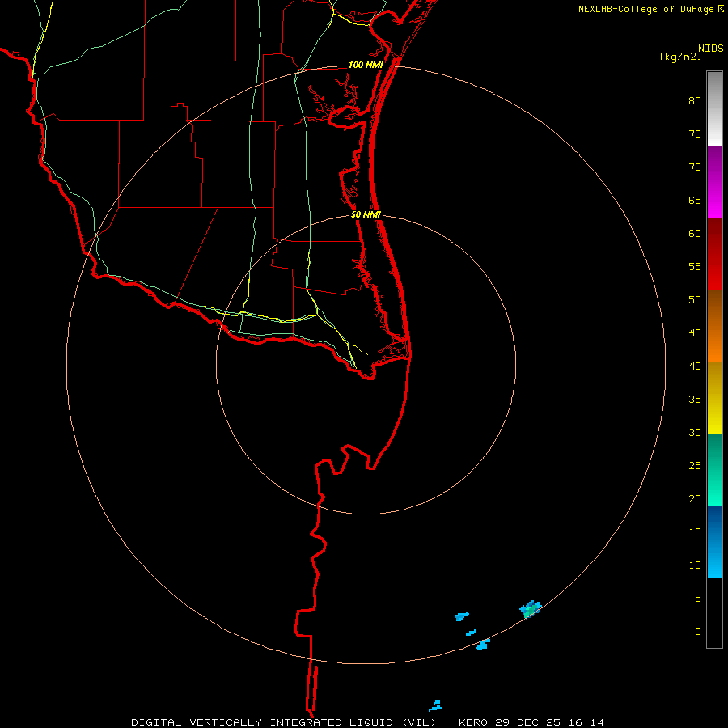Click the 10 value on the scale
Viewport: 728px width, 728px height.
(695, 565)
